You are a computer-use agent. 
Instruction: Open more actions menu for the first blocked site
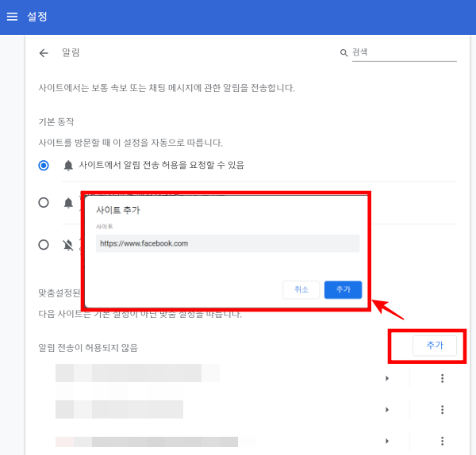pos(443,378)
